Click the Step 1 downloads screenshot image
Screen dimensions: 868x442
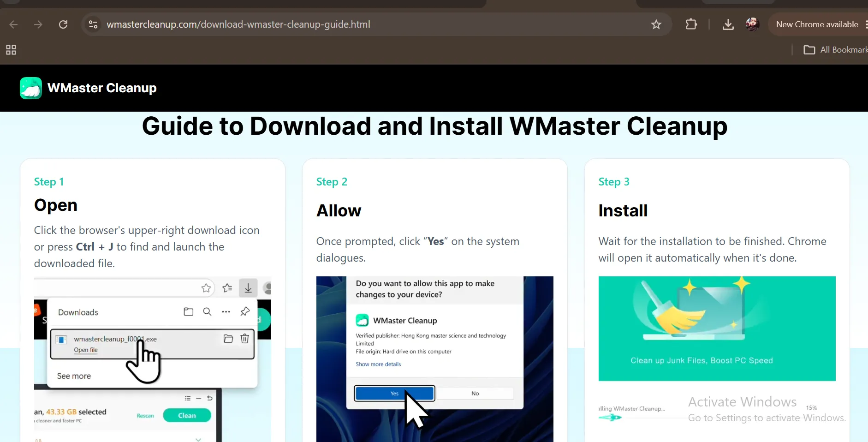click(153, 359)
